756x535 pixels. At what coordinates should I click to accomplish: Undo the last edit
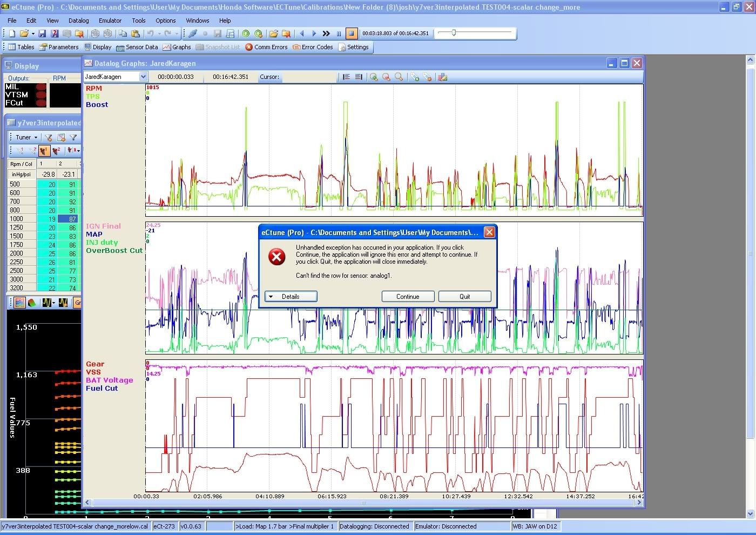[x=151, y=34]
